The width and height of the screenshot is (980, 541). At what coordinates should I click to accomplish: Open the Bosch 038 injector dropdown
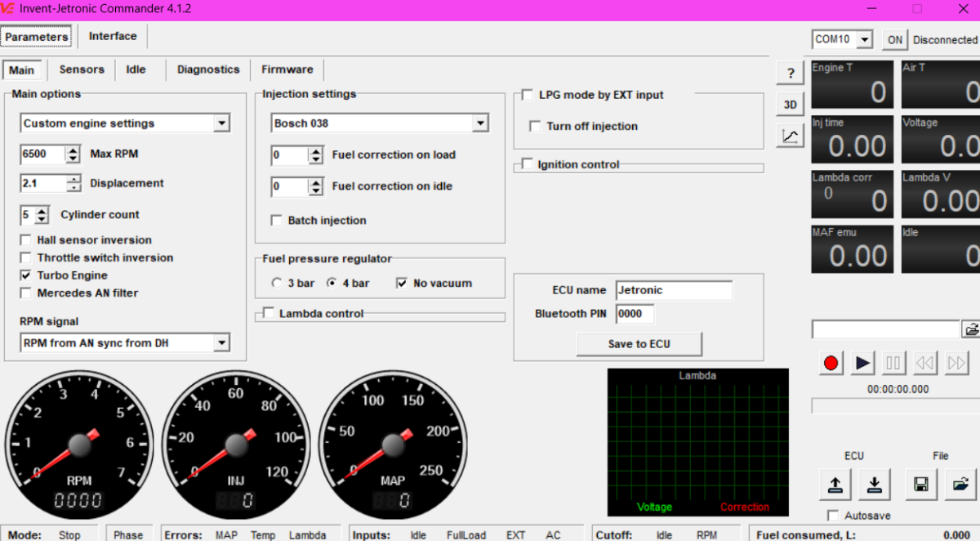pyautogui.click(x=479, y=123)
